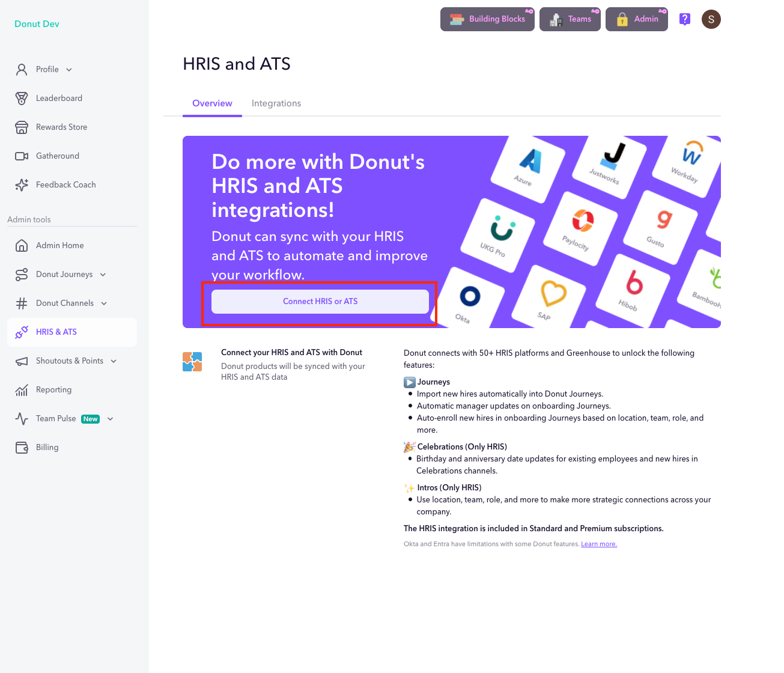Switch to the Overview tab
This screenshot has width=784, height=673.
click(212, 103)
